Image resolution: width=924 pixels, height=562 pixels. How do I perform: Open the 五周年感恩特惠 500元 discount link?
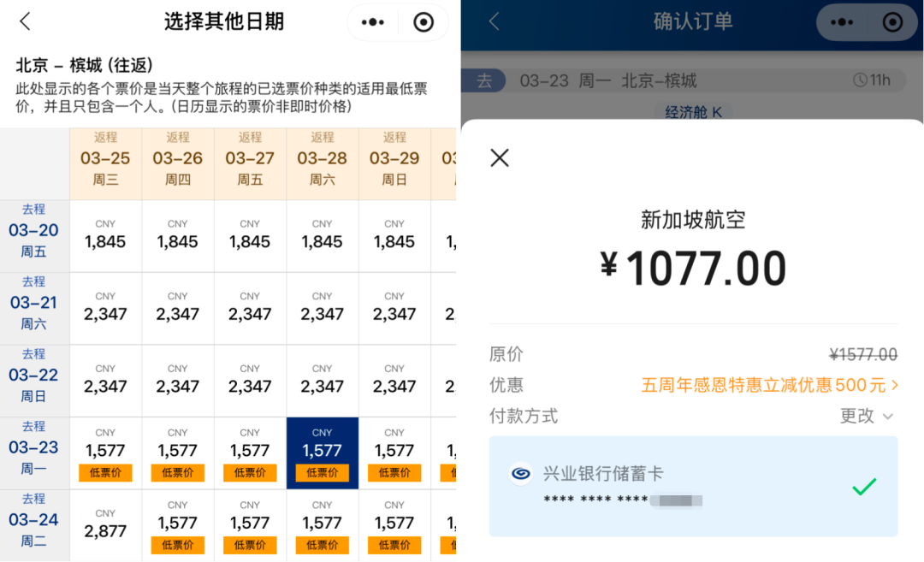pos(766,386)
